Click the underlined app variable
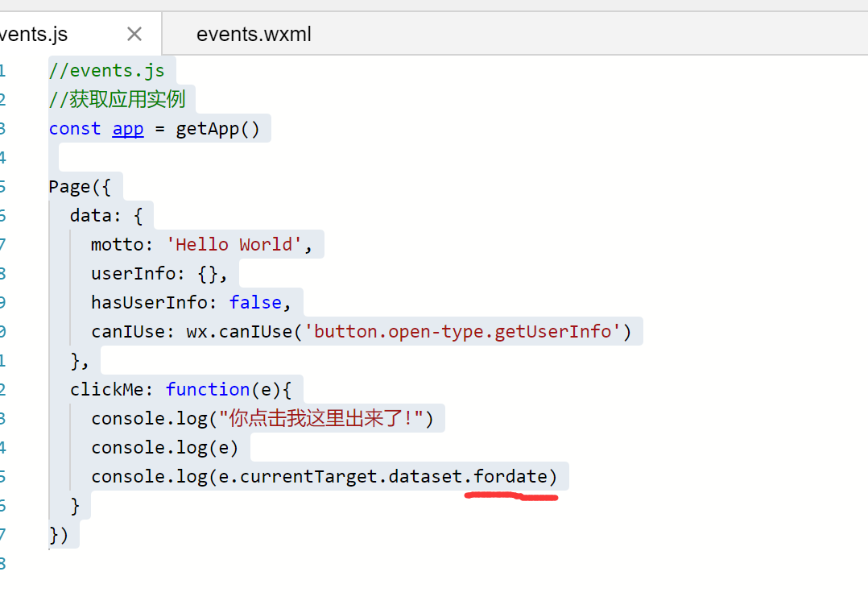 (x=128, y=128)
